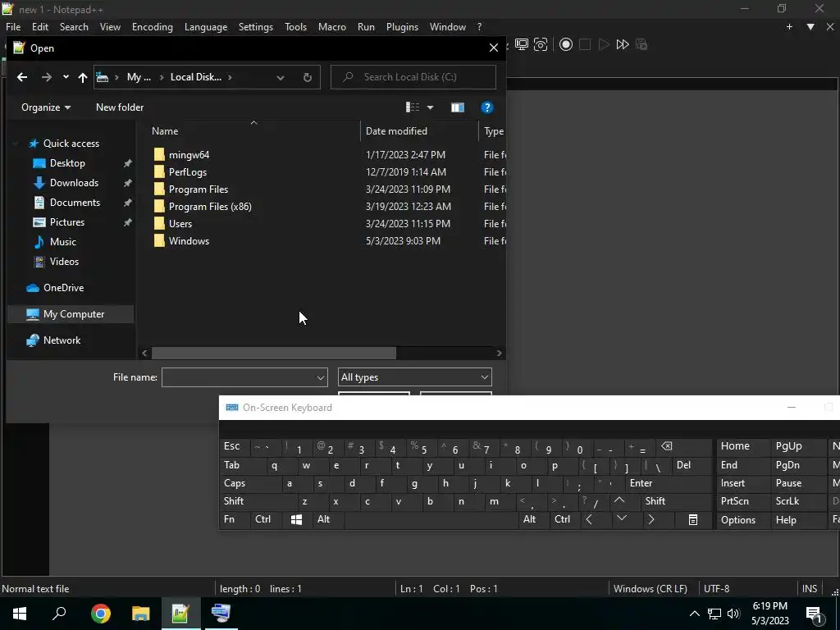
Task: Toggle left Alt key on On-Screen Keyboard
Action: point(323,519)
